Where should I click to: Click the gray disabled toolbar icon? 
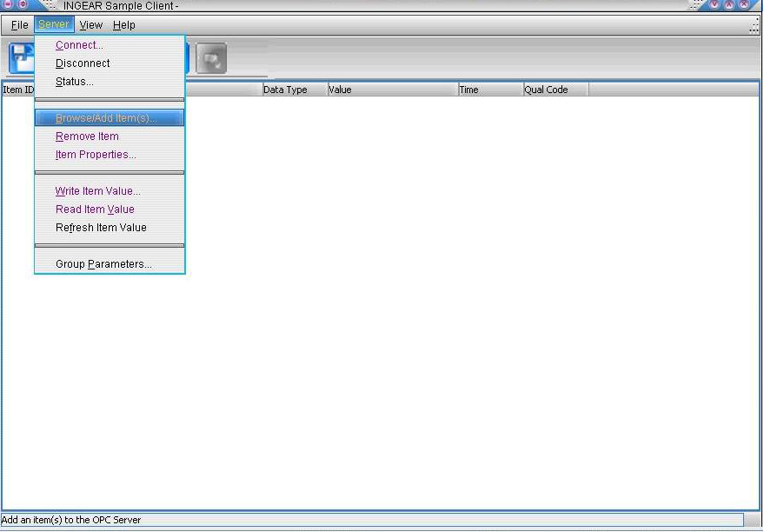coord(211,58)
